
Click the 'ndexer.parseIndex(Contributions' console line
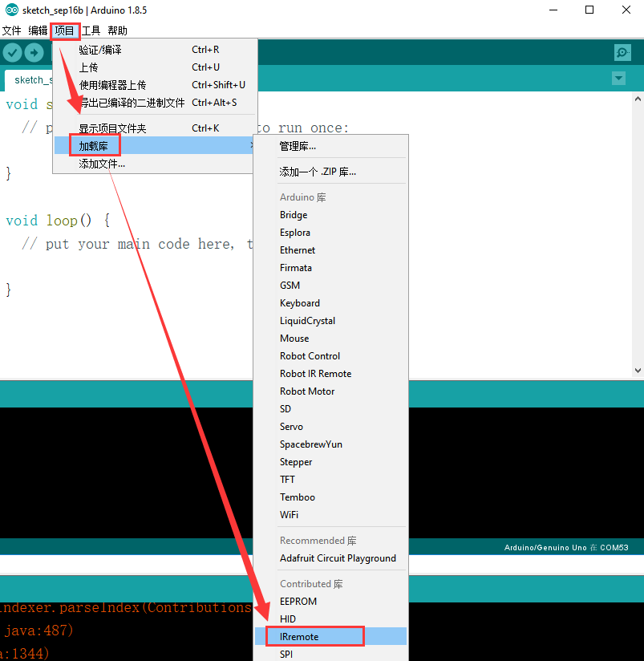126,607
